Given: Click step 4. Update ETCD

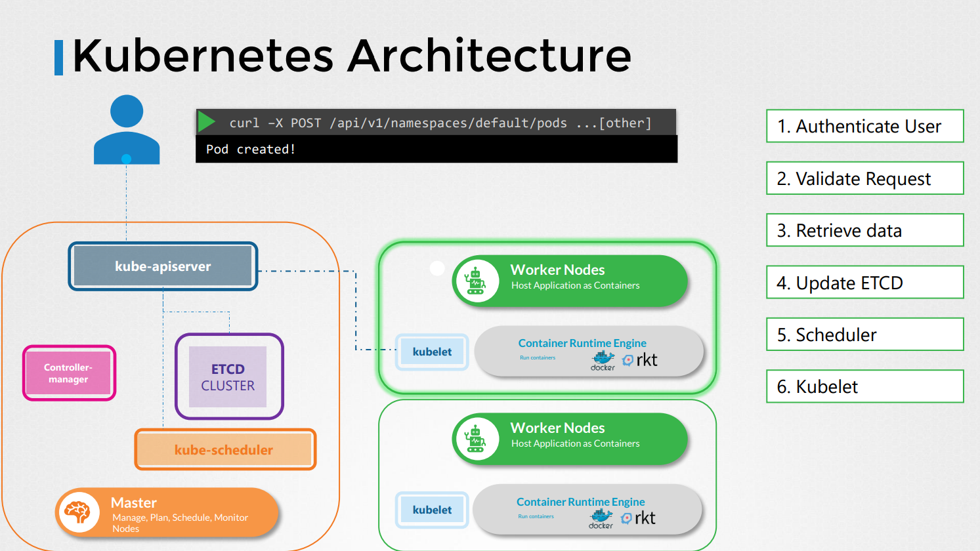Looking at the screenshot, I should 864,283.
